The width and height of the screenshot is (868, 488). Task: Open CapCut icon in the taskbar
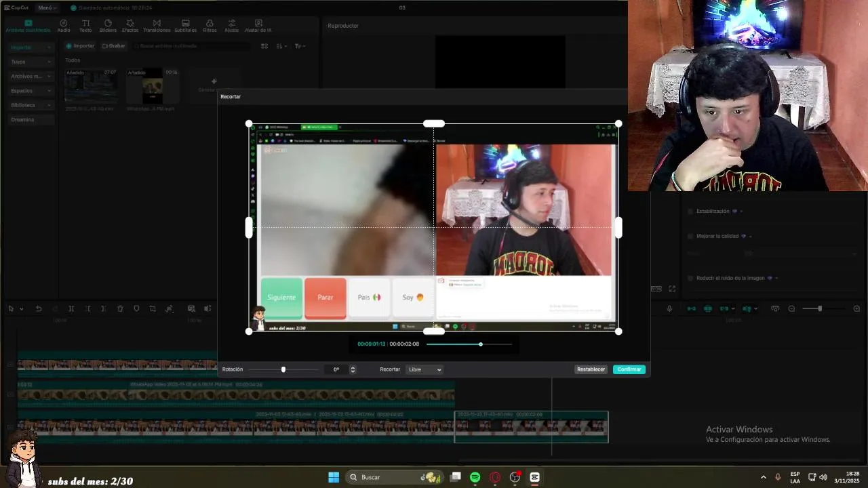pyautogui.click(x=534, y=477)
